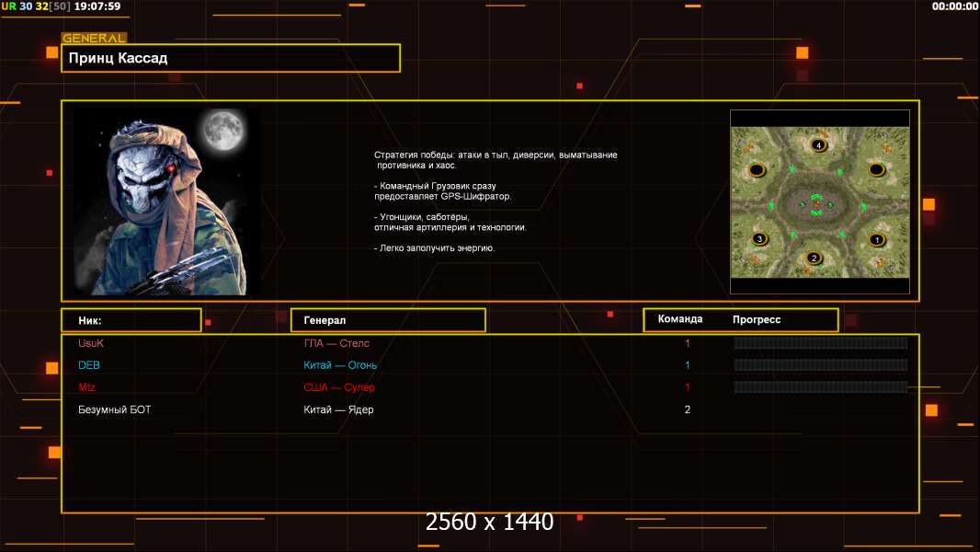Click team number 1 in Mtz row
This screenshot has height=552, width=980.
[688, 387]
